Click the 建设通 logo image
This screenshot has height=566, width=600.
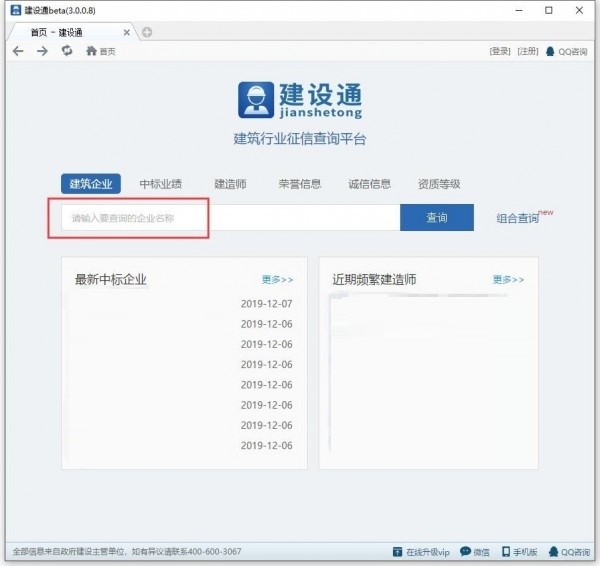click(x=300, y=100)
